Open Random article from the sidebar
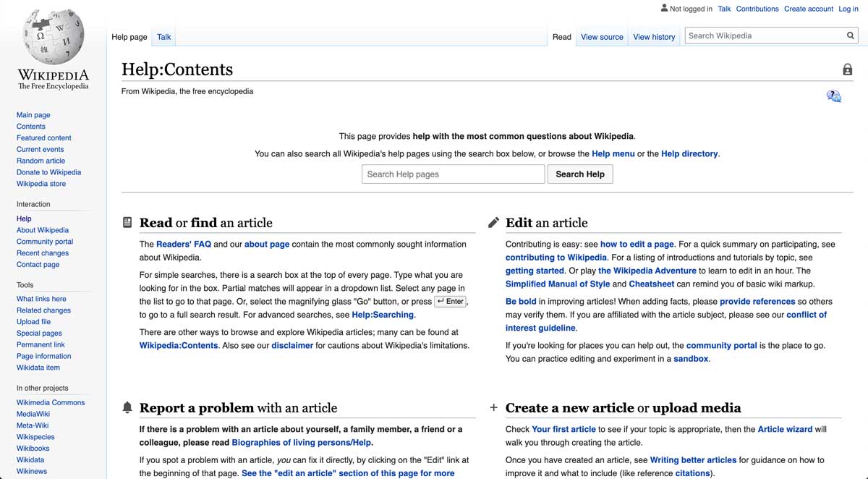 [41, 161]
